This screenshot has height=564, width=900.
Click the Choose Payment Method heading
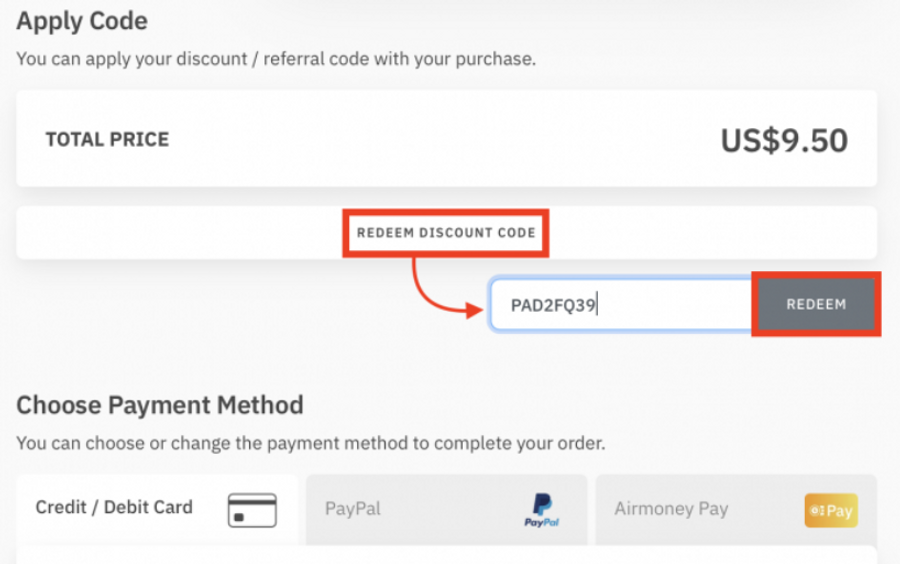[x=160, y=405]
